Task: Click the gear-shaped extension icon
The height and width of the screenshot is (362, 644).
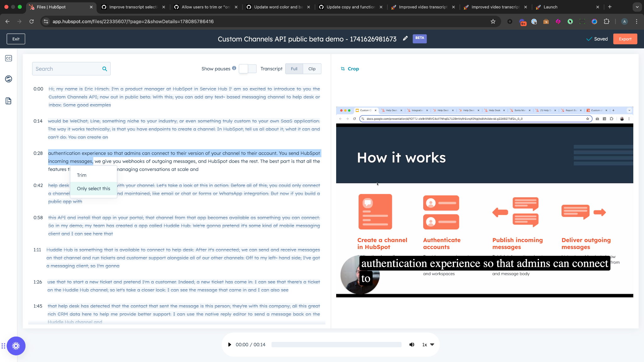Action: click(x=510, y=21)
